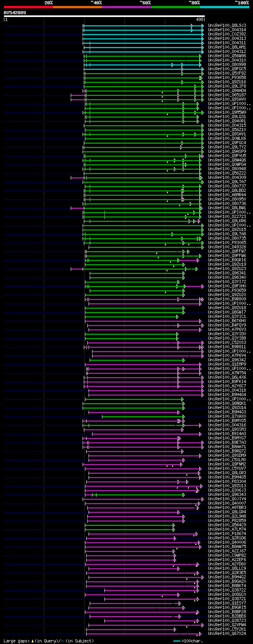Select subject label UniRef100_Q0WLK6

tap(227, 138)
